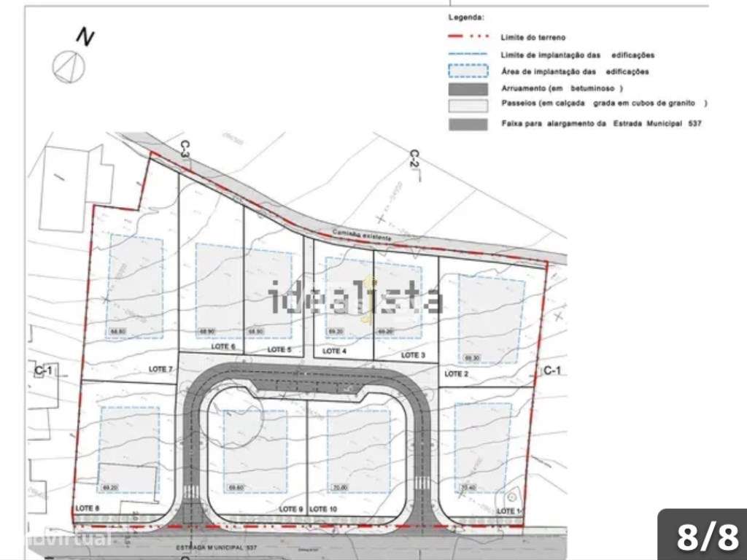Click the 'LOTE 4' label
This screenshot has height=560, width=747.
(x=334, y=351)
